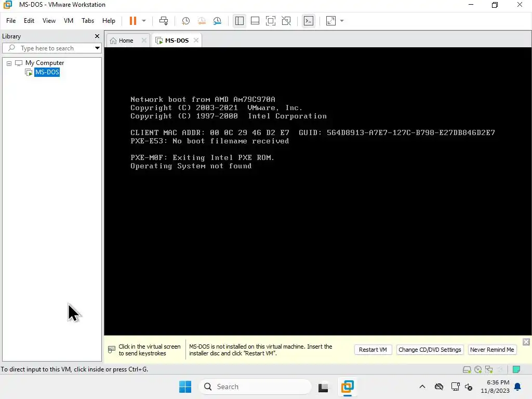Close the Home tab
This screenshot has width=532, height=399.
(144, 40)
